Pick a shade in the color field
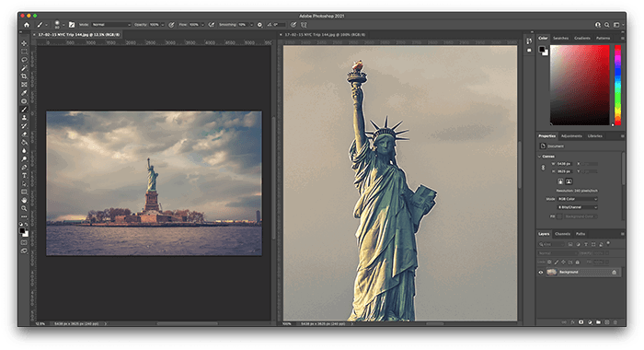 point(580,85)
